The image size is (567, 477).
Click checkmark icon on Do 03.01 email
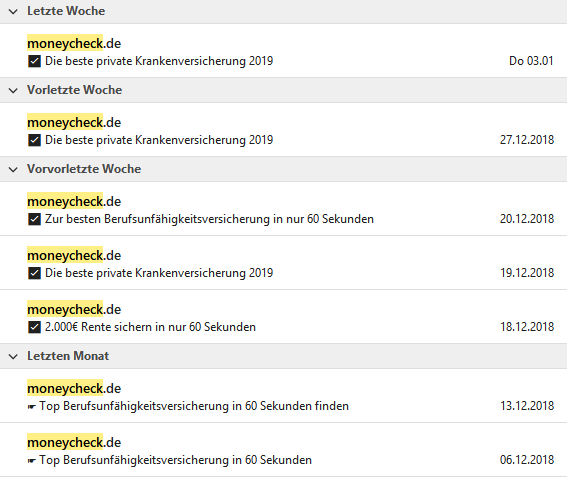pyautogui.click(x=34, y=61)
